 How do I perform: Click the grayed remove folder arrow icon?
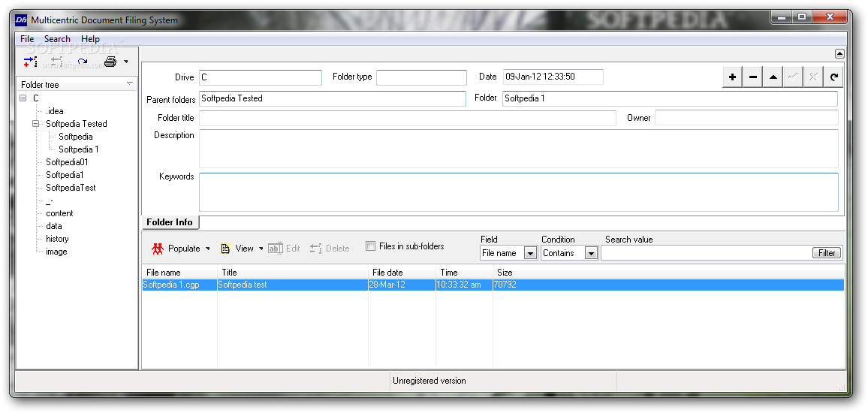coord(56,62)
